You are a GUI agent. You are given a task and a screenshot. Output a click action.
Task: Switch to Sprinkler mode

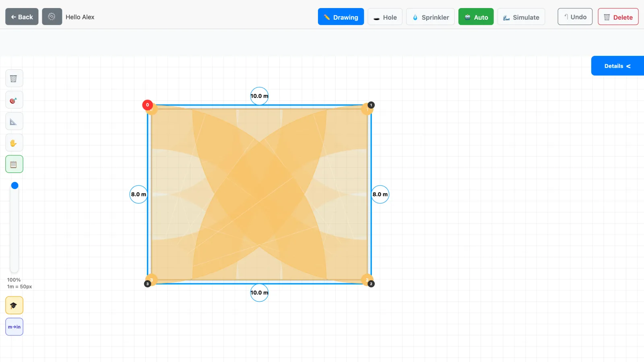coord(430,17)
